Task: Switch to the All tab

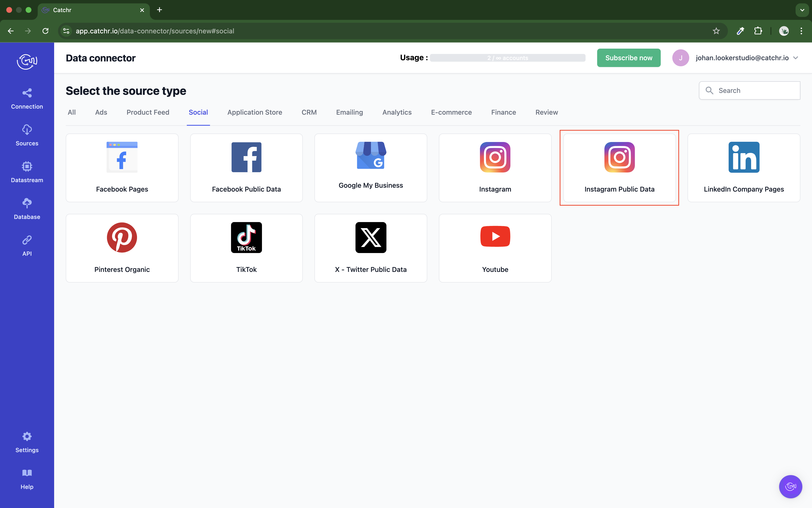Action: (72, 112)
